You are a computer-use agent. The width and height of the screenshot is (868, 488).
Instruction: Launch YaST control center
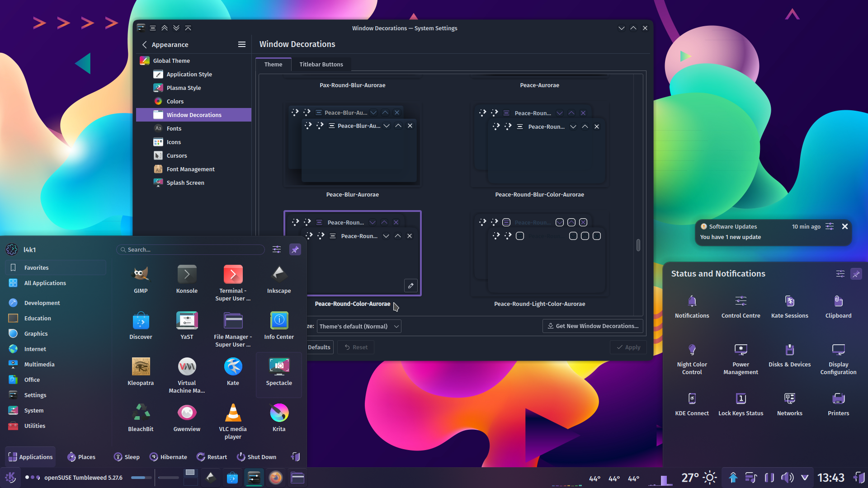[x=187, y=326]
